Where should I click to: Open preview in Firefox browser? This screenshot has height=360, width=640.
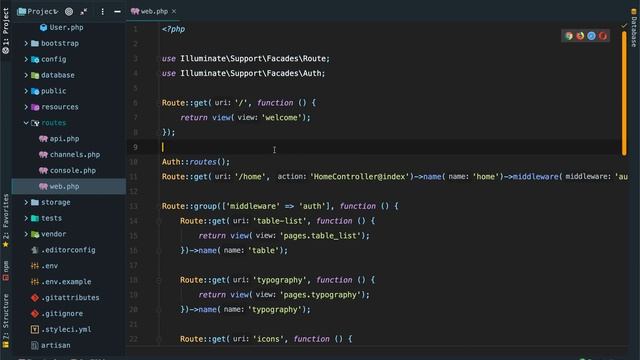(x=580, y=36)
